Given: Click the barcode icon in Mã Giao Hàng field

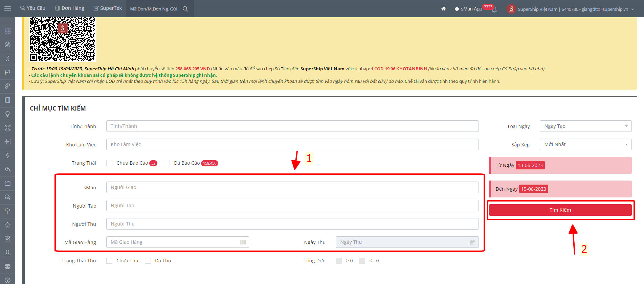Looking at the screenshot, I should pos(243,242).
